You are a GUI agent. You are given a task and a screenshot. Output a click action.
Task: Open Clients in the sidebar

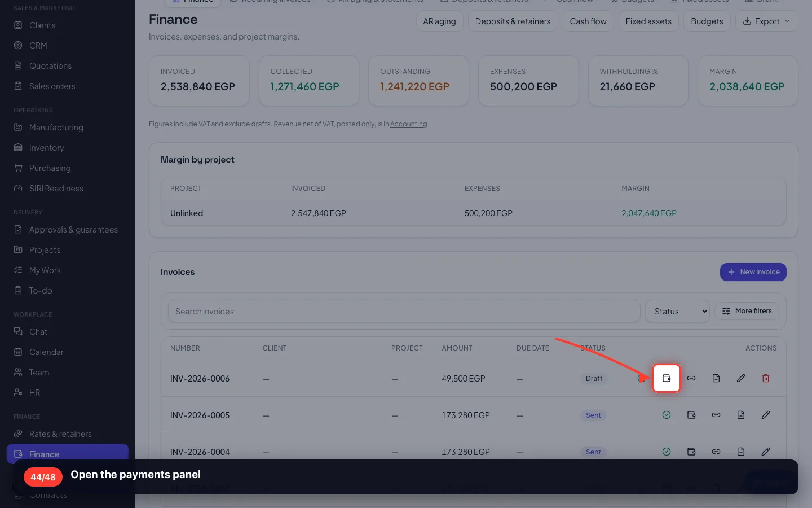coord(68,25)
